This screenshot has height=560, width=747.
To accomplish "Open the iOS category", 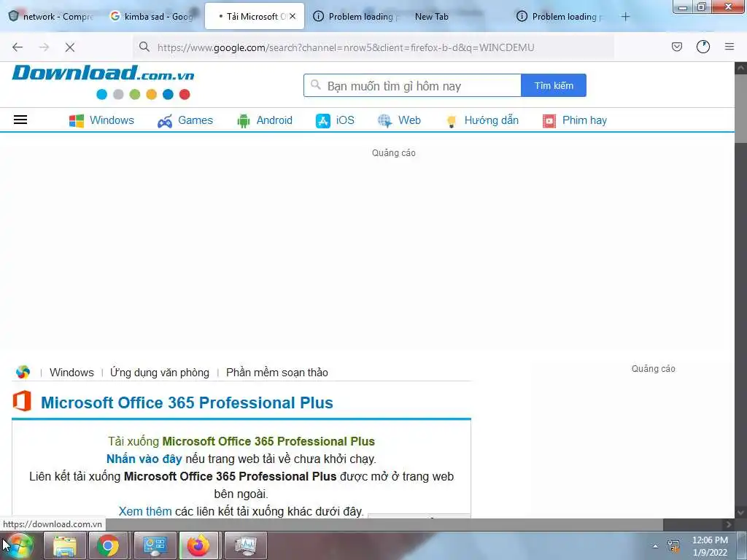I will (335, 120).
